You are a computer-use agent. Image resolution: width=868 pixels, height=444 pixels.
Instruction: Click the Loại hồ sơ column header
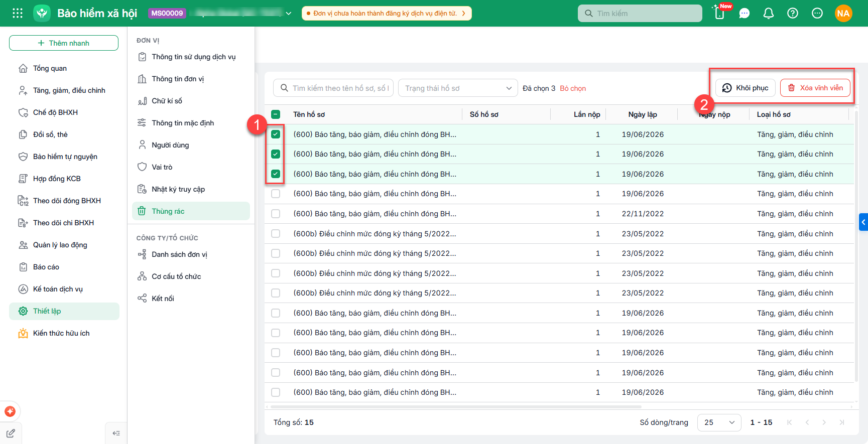click(x=774, y=114)
